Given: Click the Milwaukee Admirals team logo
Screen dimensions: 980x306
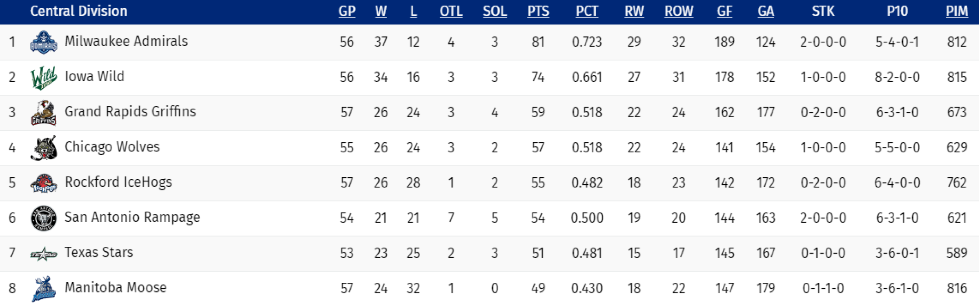Looking at the screenshot, I should pos(44,42).
